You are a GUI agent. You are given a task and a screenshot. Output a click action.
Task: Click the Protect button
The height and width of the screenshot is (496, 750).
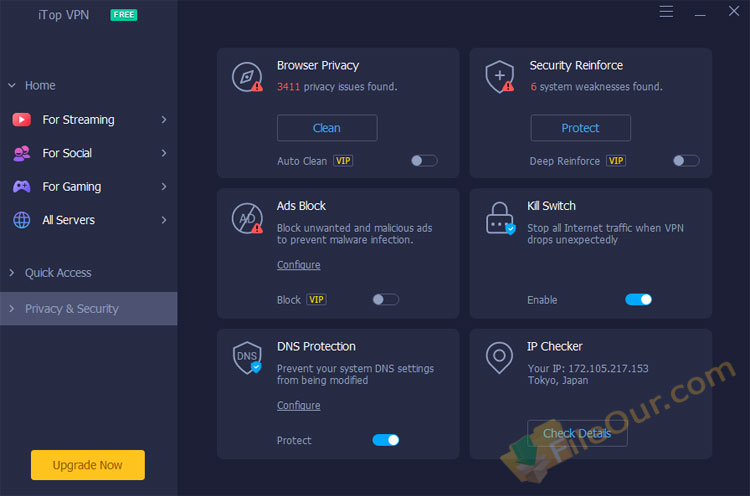pyautogui.click(x=581, y=128)
